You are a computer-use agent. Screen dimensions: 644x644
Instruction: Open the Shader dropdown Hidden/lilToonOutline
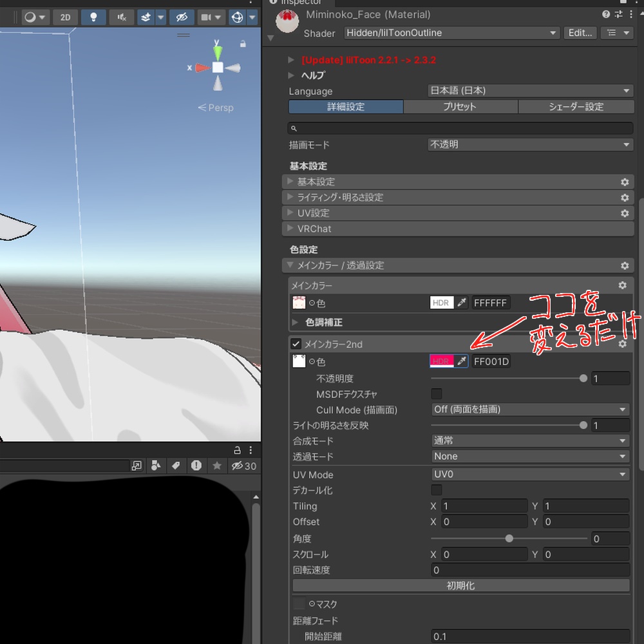click(x=451, y=33)
